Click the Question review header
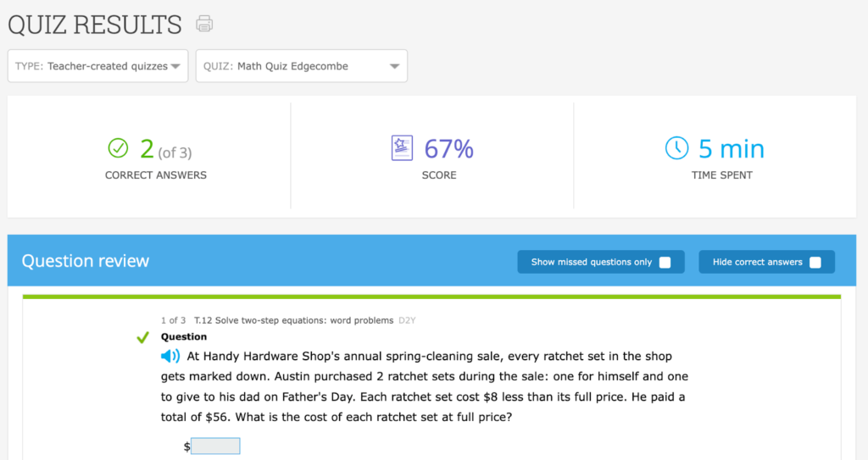Viewport: 868px width, 460px height. coord(86,261)
